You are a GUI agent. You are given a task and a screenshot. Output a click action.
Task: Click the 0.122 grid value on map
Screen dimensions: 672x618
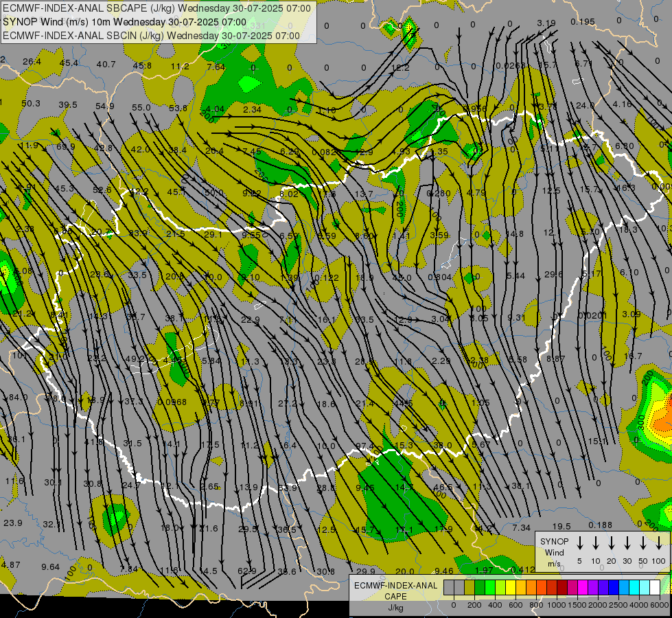tap(327, 277)
